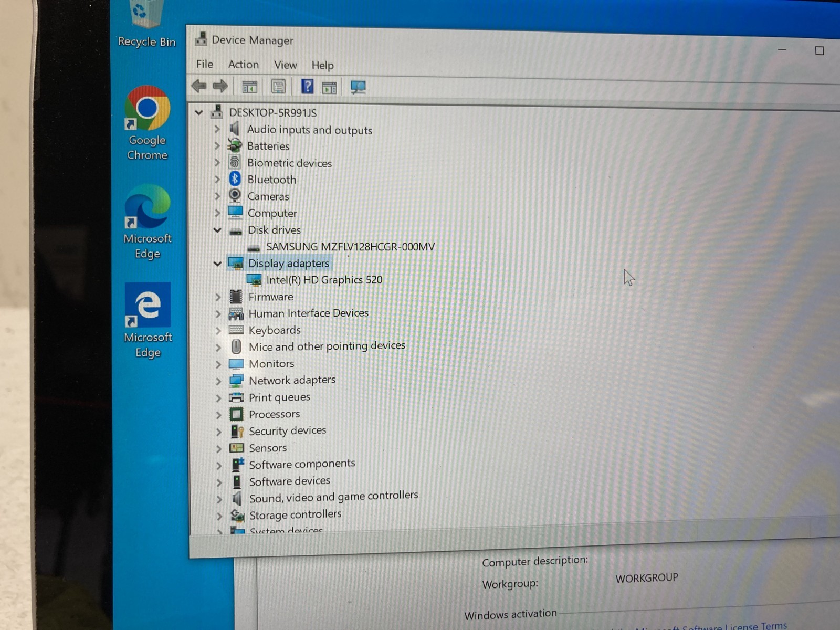
Task: Open the Help menu
Action: (322, 65)
